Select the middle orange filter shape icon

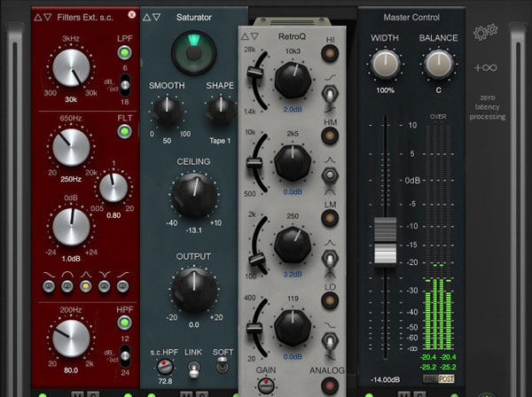tap(85, 287)
